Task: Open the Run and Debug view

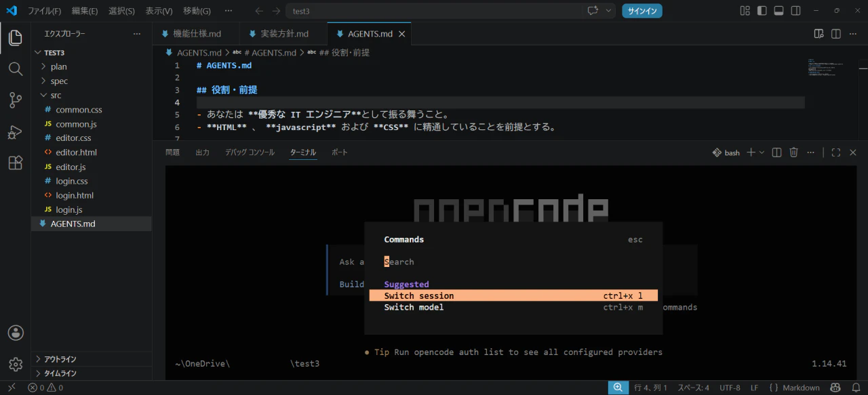Action: pos(15,132)
